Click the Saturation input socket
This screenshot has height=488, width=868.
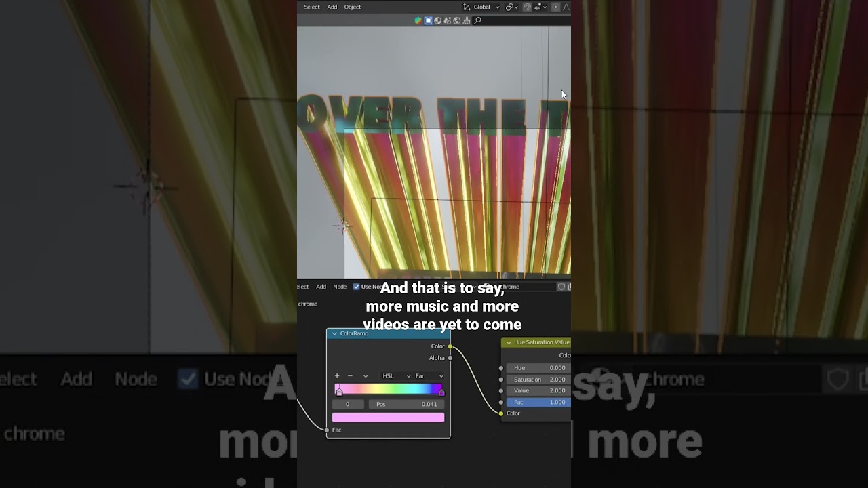[501, 380]
